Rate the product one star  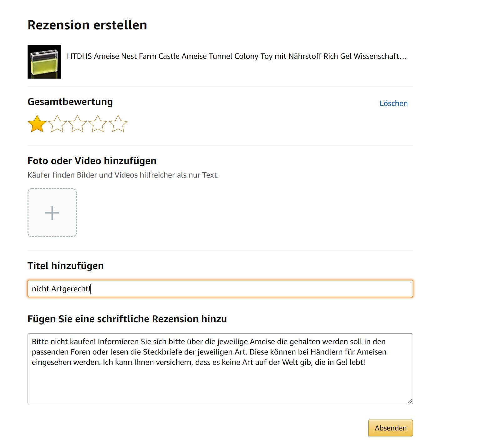point(37,124)
